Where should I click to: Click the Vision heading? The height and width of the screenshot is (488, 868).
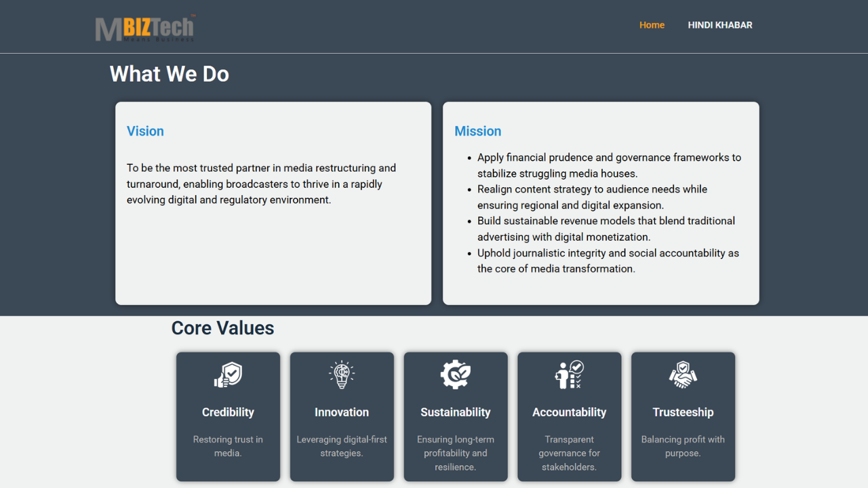click(x=145, y=131)
